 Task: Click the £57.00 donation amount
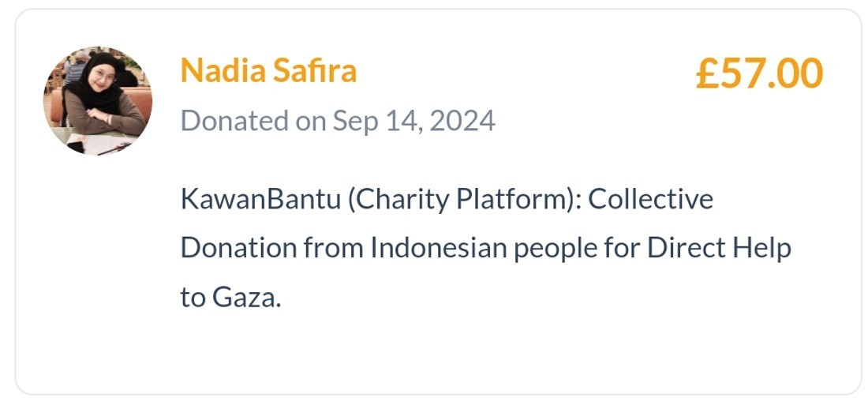point(758,73)
